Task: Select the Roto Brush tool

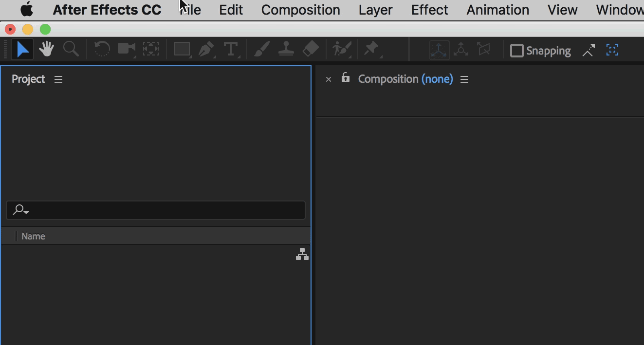Action: tap(342, 50)
